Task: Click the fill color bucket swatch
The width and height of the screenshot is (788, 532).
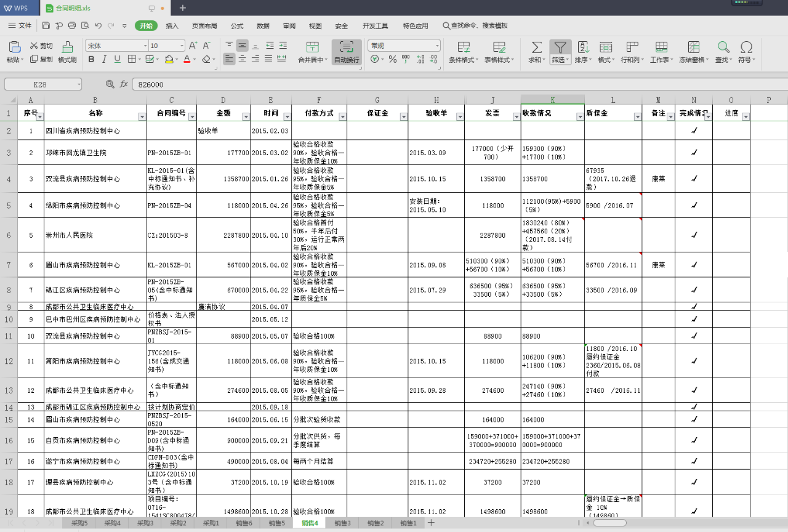Action: (x=169, y=59)
